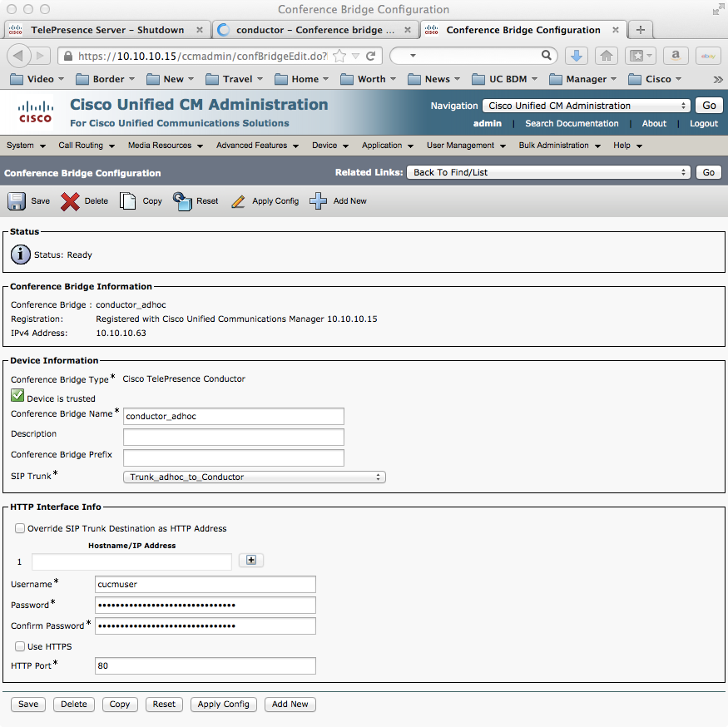This screenshot has height=727, width=728.
Task: Click the Description input field
Action: click(x=234, y=437)
